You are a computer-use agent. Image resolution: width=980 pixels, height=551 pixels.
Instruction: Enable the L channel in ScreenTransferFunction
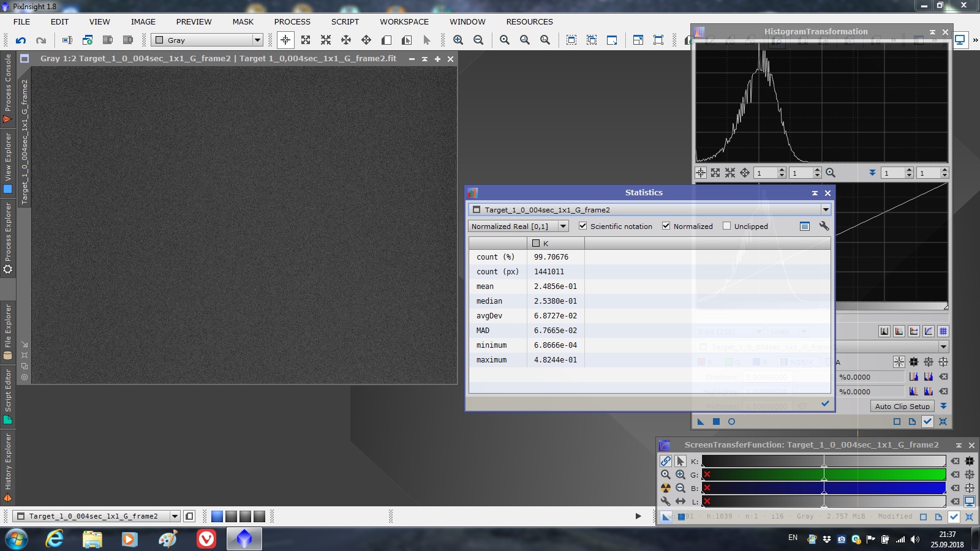[x=707, y=501]
